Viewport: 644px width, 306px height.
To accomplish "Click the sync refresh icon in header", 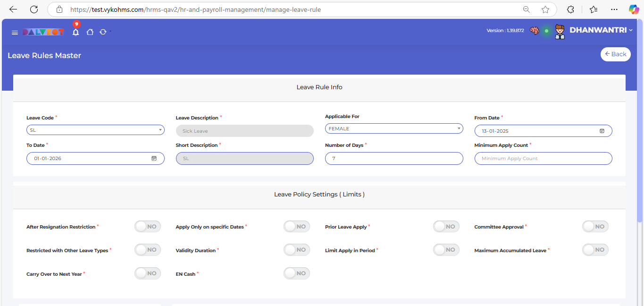I will (x=103, y=32).
